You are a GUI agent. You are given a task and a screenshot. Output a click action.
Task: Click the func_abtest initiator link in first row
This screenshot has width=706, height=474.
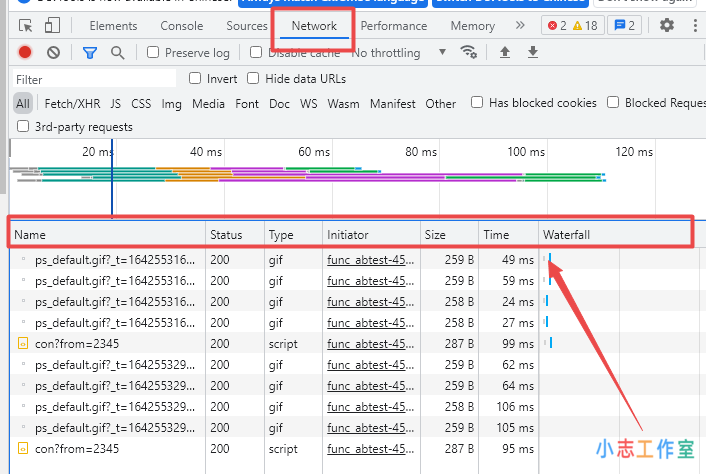tap(368, 260)
